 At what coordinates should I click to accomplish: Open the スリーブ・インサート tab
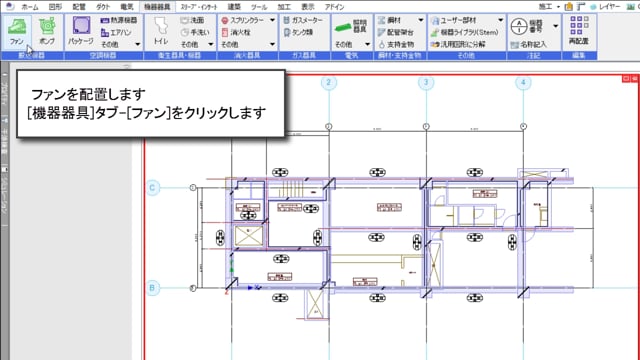[x=199, y=7]
